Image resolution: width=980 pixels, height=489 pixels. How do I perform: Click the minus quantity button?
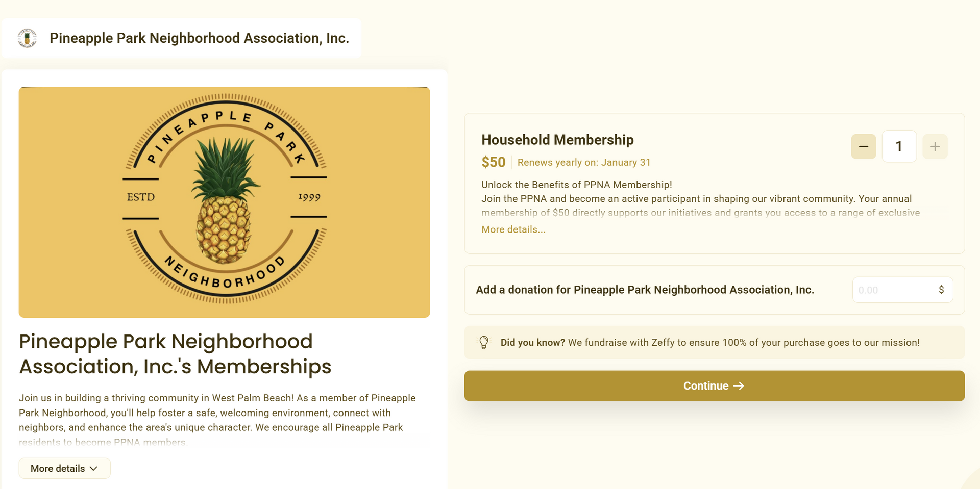click(863, 147)
